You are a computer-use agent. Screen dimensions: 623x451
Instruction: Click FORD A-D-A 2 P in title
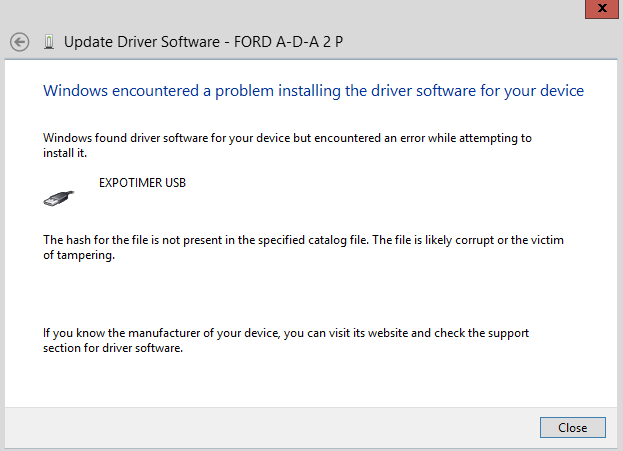[x=285, y=42]
